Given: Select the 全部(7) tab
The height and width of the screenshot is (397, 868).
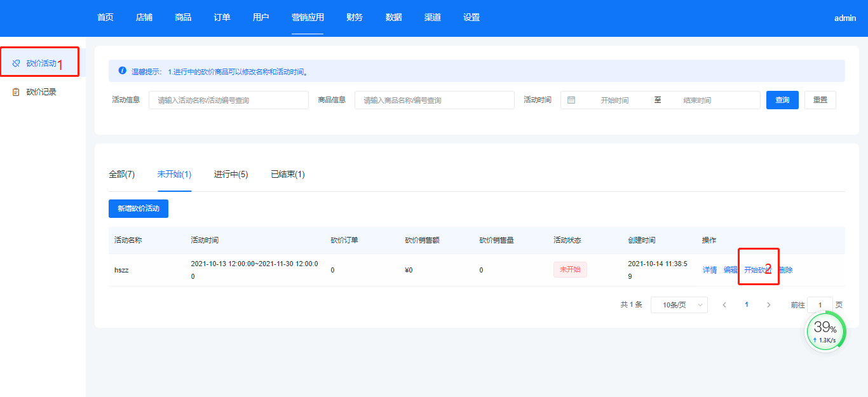Looking at the screenshot, I should point(121,174).
